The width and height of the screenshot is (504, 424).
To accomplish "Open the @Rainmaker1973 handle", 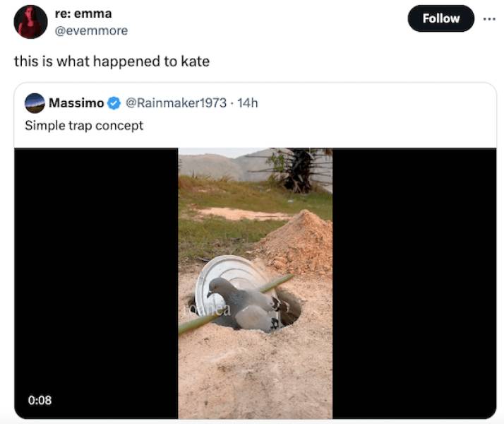I will (x=176, y=103).
